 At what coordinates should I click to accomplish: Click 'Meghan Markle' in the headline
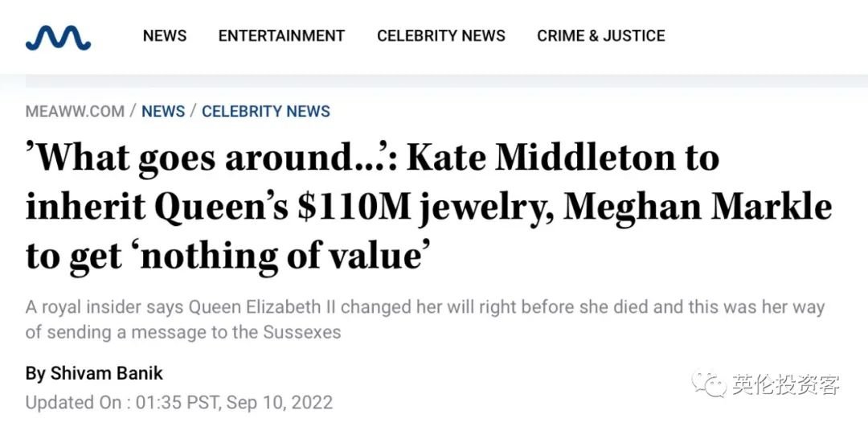[x=698, y=207]
